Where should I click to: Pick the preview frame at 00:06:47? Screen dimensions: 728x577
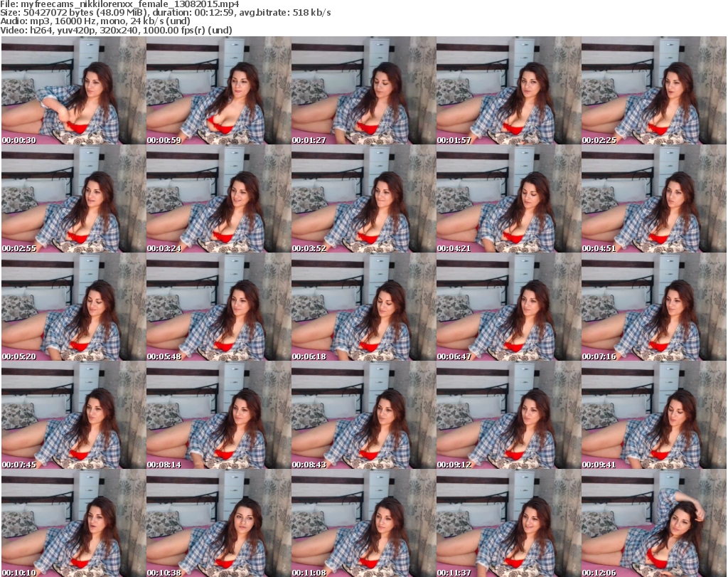tap(508, 307)
